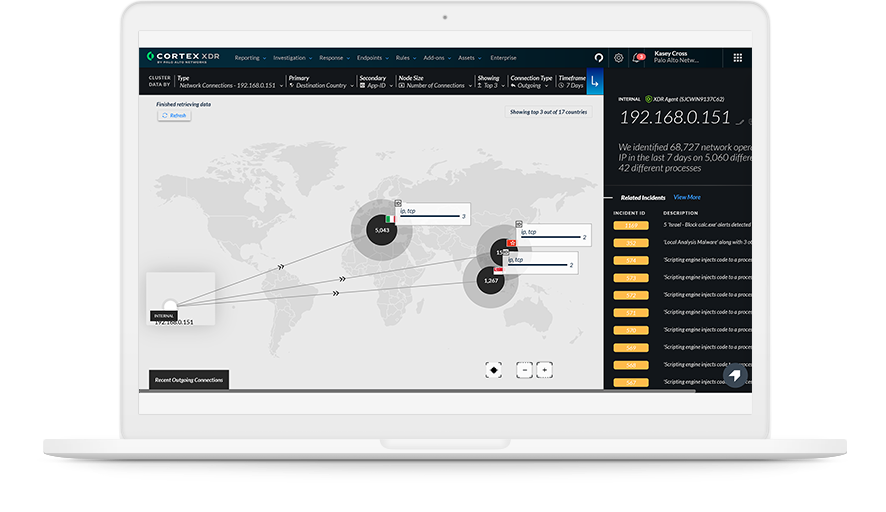
Task: Recenter the map with diamond button
Action: coord(493,370)
